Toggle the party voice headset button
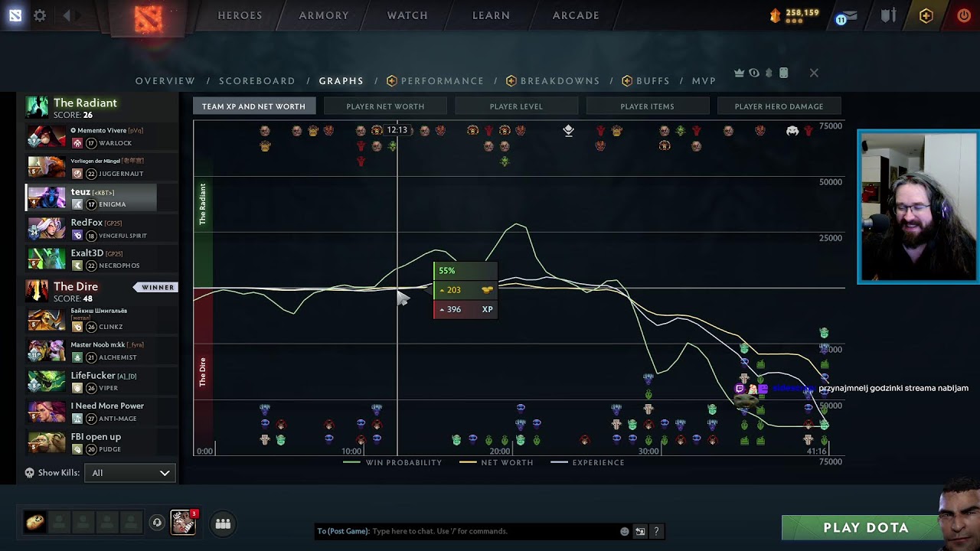The width and height of the screenshot is (980, 551). tap(157, 523)
